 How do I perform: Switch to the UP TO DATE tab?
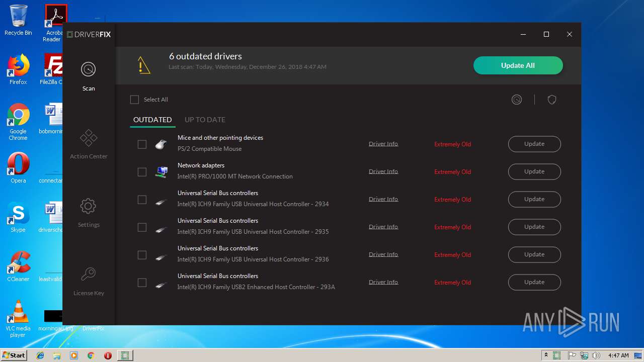[x=205, y=120]
